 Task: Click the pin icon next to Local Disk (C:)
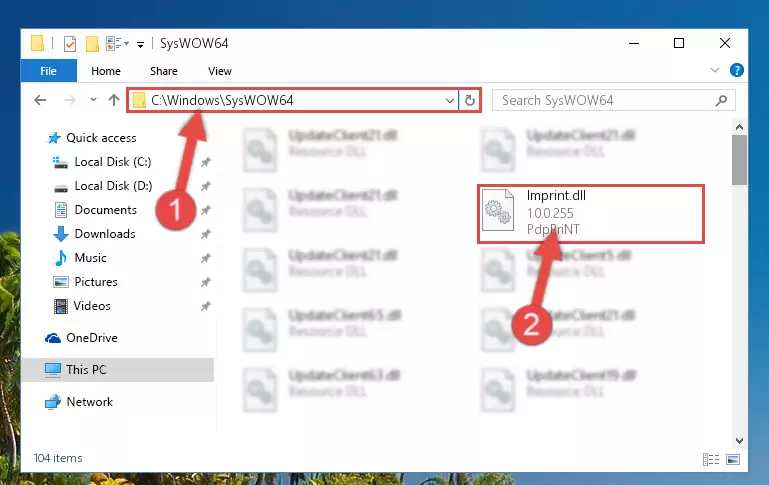pyautogui.click(x=205, y=162)
